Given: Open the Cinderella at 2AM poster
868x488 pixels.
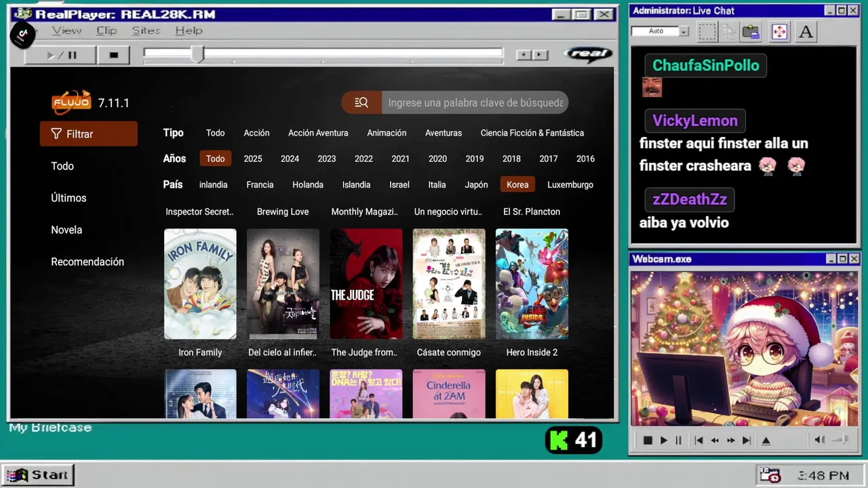Looking at the screenshot, I should click(x=449, y=394).
